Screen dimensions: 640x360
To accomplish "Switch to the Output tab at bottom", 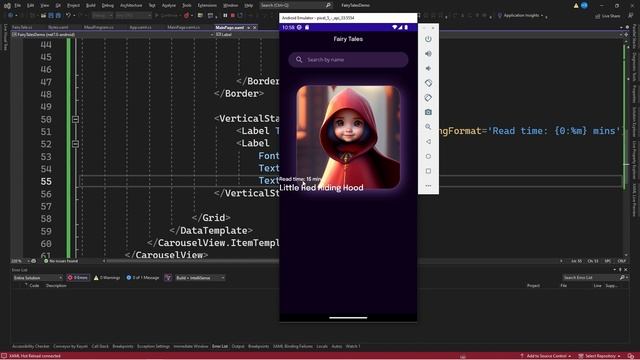I will tap(238, 346).
